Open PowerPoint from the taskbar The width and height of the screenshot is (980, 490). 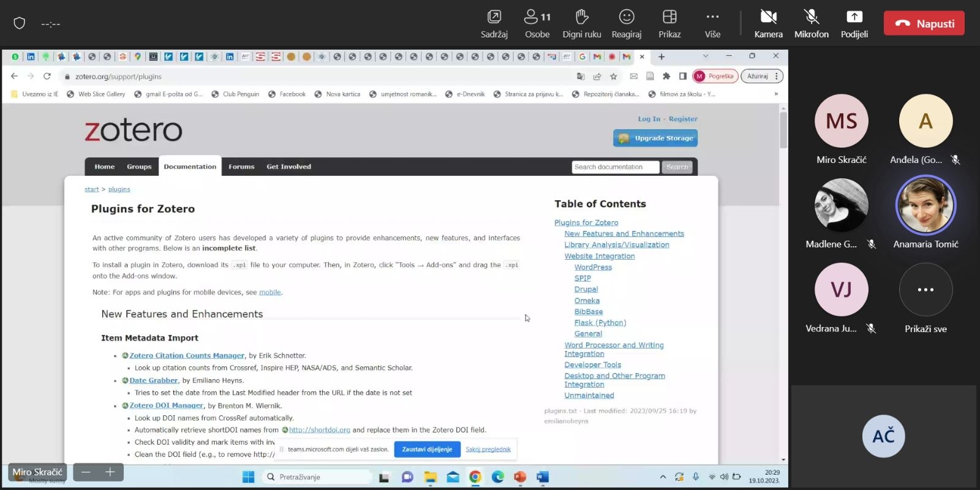pos(520,477)
